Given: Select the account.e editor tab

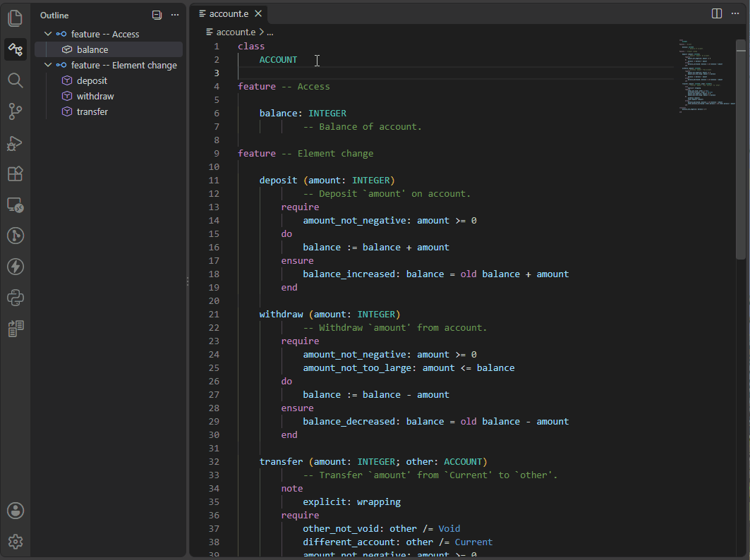Looking at the screenshot, I should click(229, 14).
